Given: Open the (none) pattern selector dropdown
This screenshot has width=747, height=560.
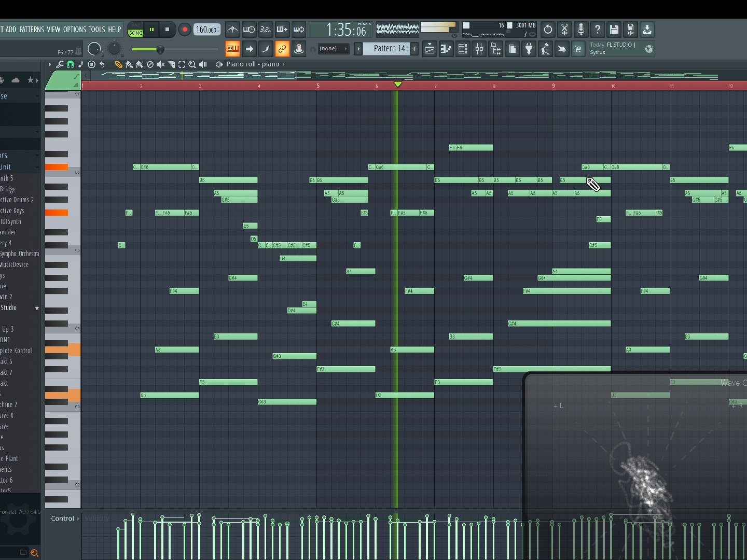Looking at the screenshot, I should coord(333,49).
